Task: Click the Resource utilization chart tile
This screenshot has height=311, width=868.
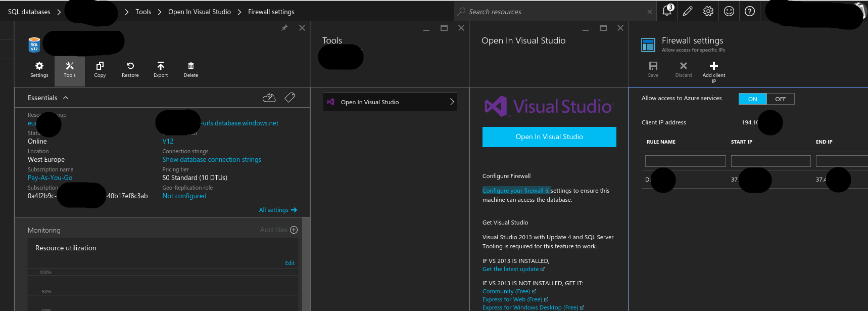Action: (x=163, y=274)
